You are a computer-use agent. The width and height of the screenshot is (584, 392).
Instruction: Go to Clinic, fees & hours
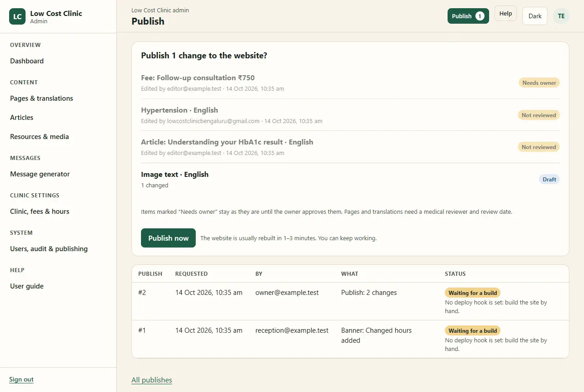pyautogui.click(x=40, y=211)
